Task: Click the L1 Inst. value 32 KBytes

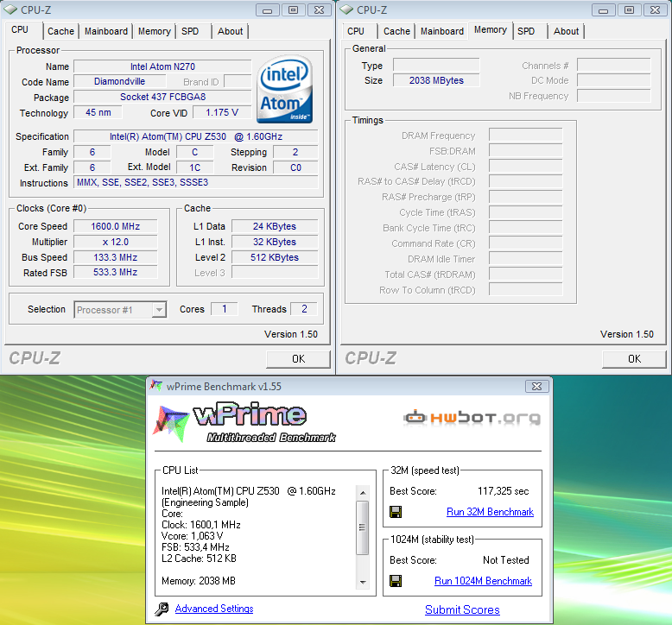Action: (275, 242)
